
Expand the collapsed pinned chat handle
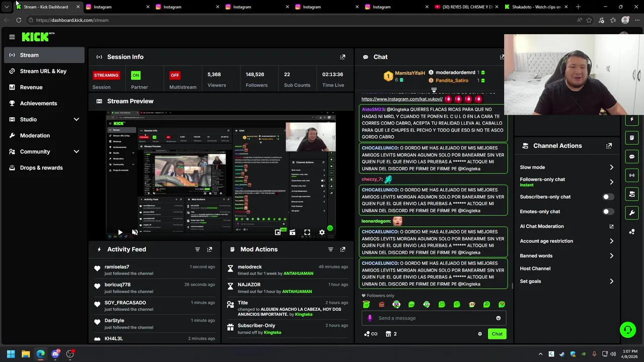click(434, 90)
